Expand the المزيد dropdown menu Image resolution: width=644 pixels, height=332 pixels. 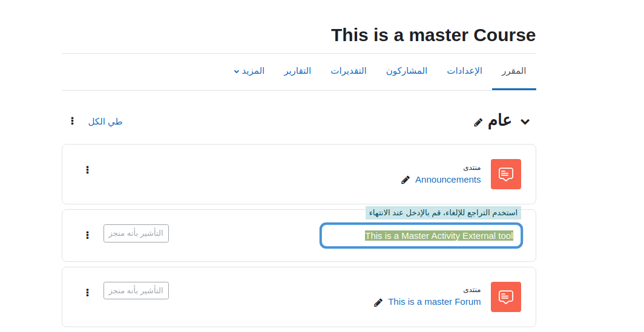pos(249,71)
